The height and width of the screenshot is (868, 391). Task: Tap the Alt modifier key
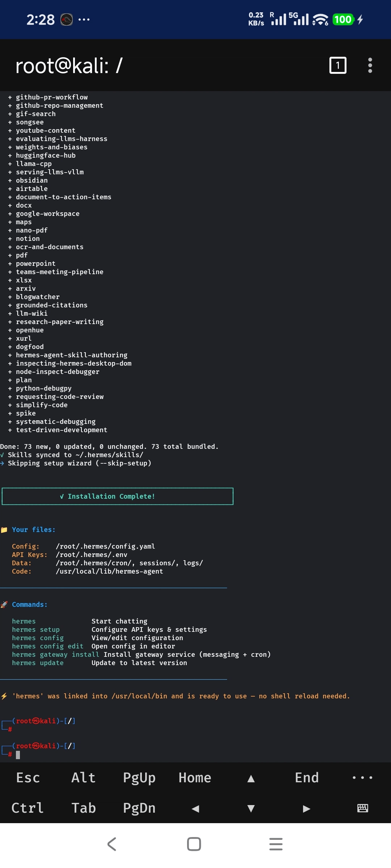[x=84, y=778]
